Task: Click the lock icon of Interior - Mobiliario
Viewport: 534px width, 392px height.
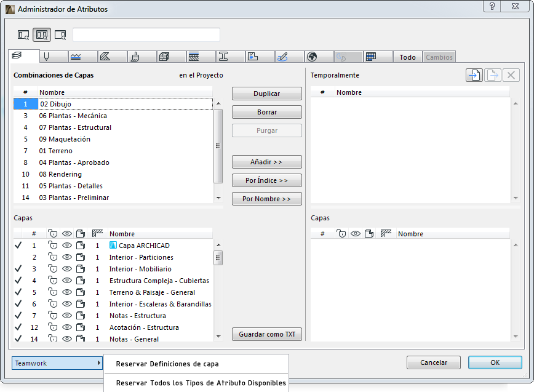Action: [52, 269]
